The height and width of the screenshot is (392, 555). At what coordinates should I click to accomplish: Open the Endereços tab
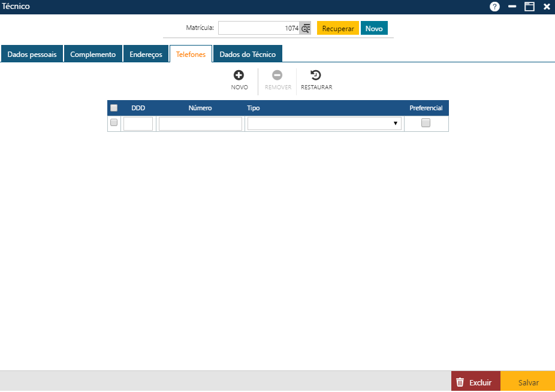[146, 54]
